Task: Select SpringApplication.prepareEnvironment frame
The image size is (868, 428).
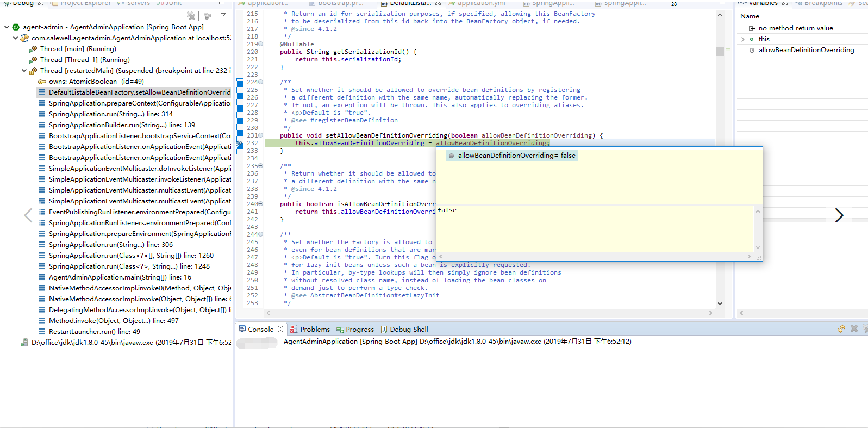Action: [x=134, y=234]
